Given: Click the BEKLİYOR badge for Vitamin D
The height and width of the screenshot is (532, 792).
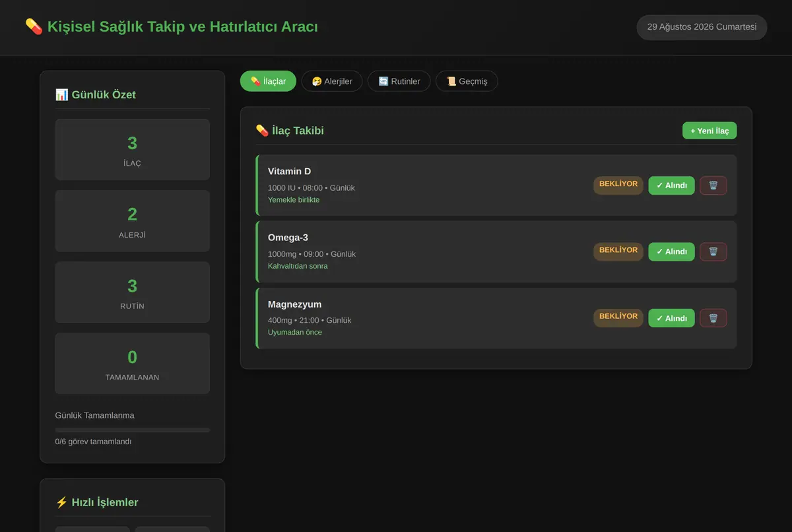Looking at the screenshot, I should pos(618,185).
